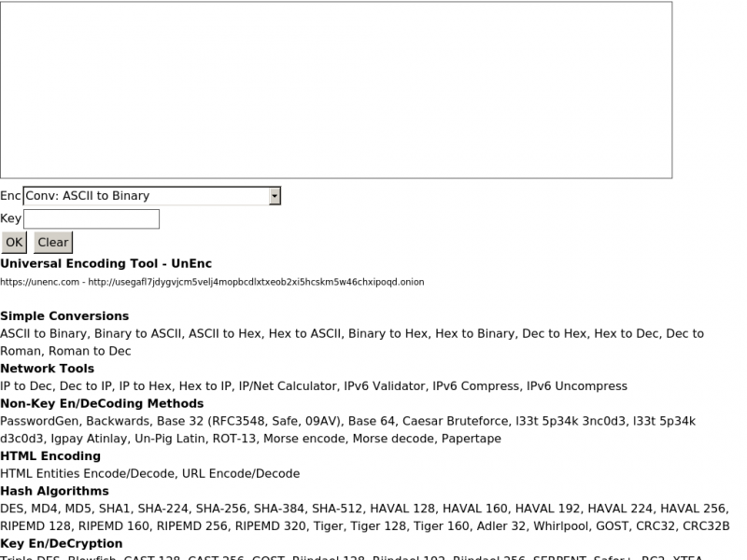Click the 'HTML Encoding' heading

50,456
